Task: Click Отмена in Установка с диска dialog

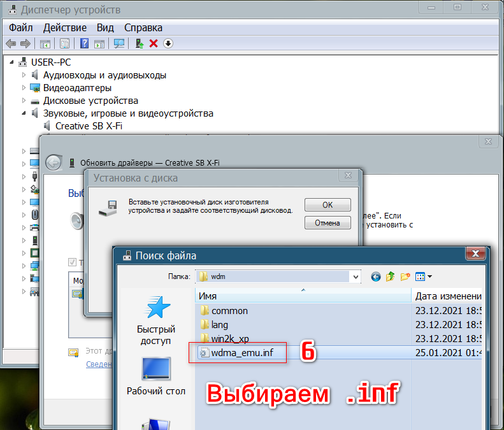Action: coord(328,223)
